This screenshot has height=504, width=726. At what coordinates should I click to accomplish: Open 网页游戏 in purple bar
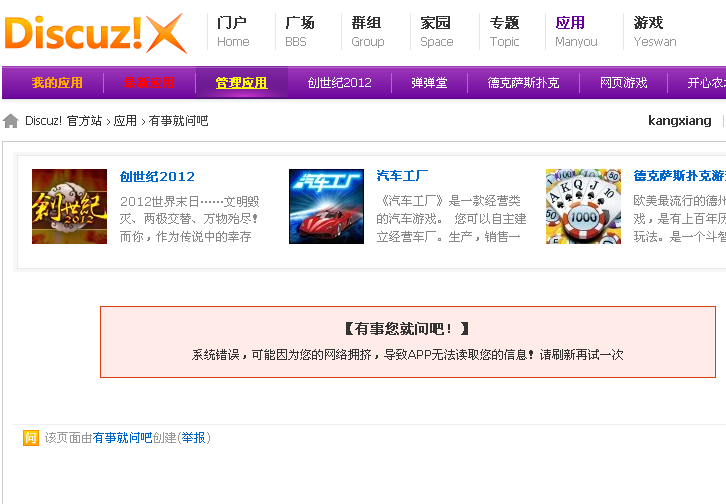point(623,83)
